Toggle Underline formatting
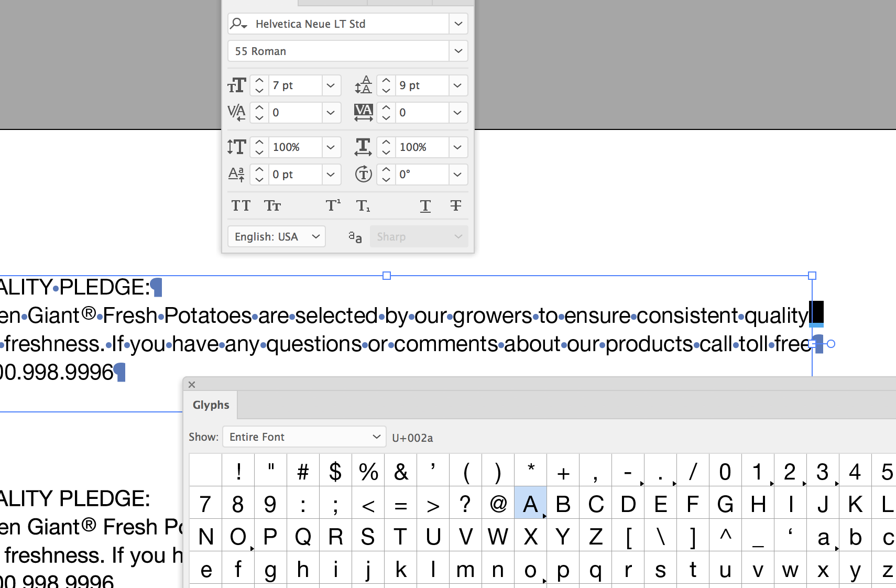This screenshot has width=896, height=588. coord(425,206)
